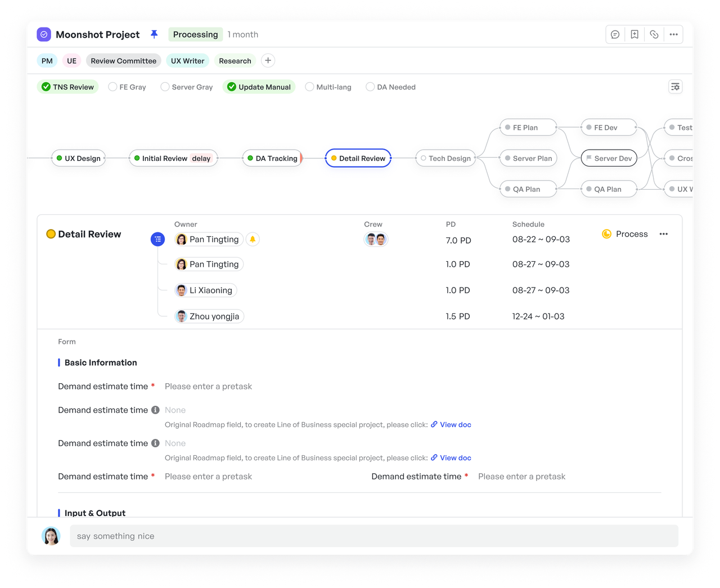720x588 pixels.
Task: Select the Server Dev node in the flowchart
Action: pyautogui.click(x=609, y=158)
